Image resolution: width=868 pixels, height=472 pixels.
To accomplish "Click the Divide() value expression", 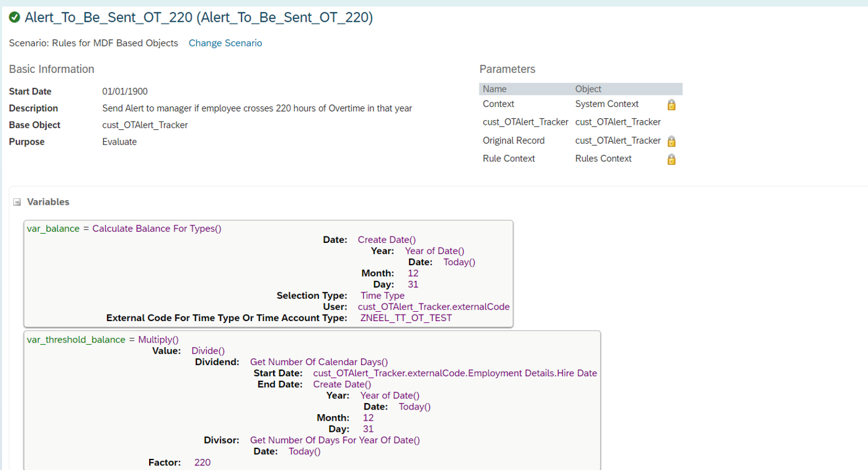I will coord(207,351).
